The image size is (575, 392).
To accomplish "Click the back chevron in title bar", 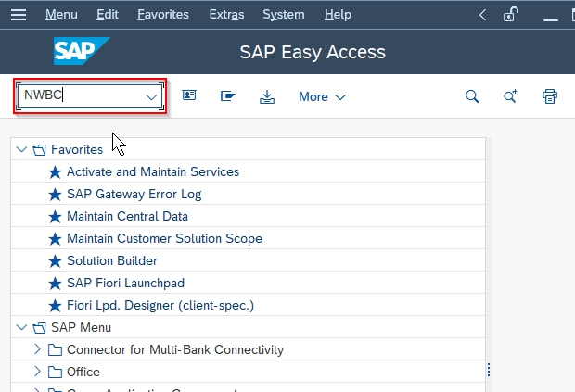I will [x=482, y=15].
